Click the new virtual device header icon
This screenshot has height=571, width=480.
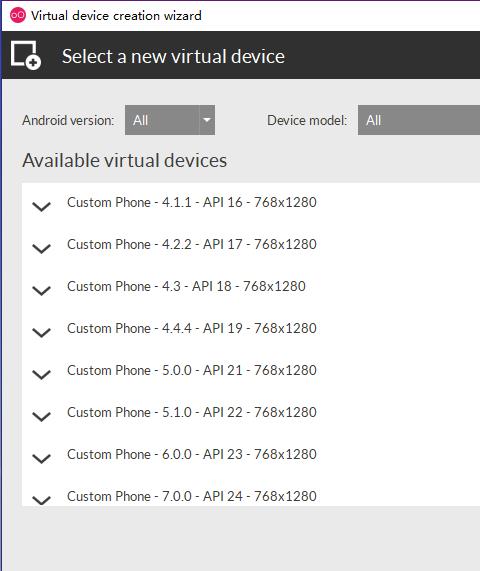[25, 55]
